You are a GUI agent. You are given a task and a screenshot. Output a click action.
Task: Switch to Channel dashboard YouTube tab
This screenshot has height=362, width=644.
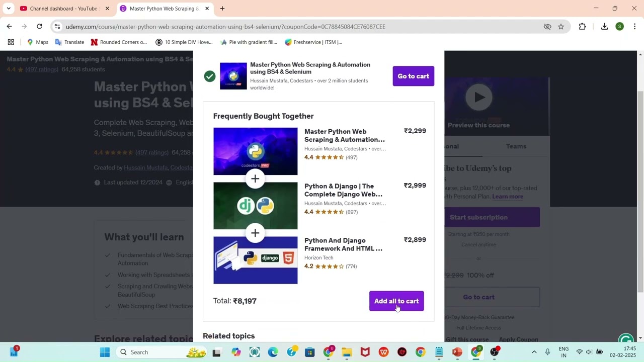click(64, 9)
